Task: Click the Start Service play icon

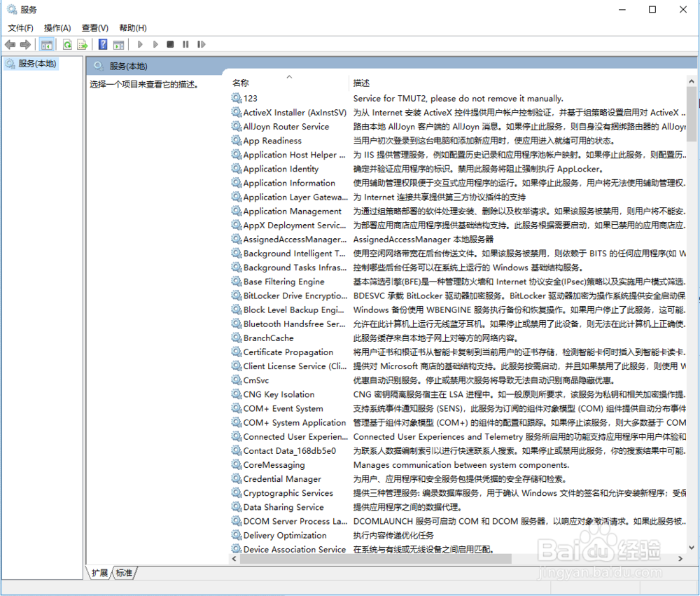Action: click(x=140, y=44)
